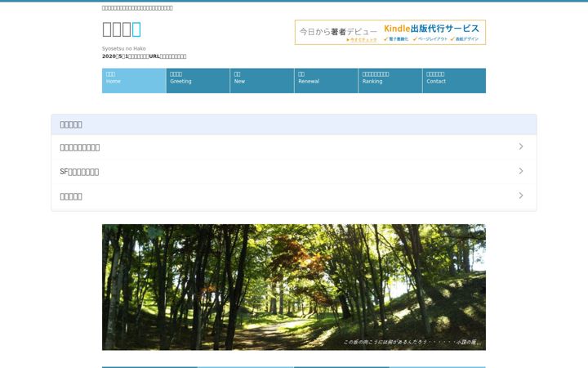Open the Home navigation tab
The height and width of the screenshot is (368, 588).
pos(134,81)
